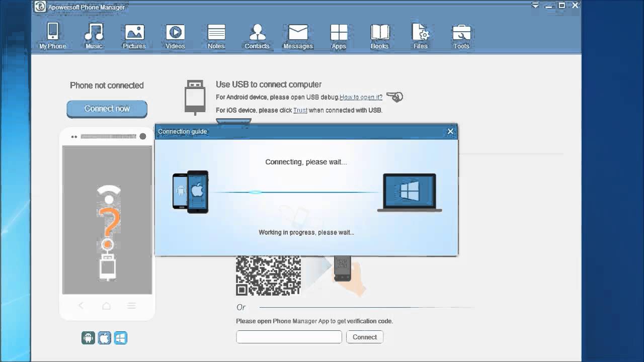The image size is (644, 362).
Task: Open the Books section
Action: 380,36
